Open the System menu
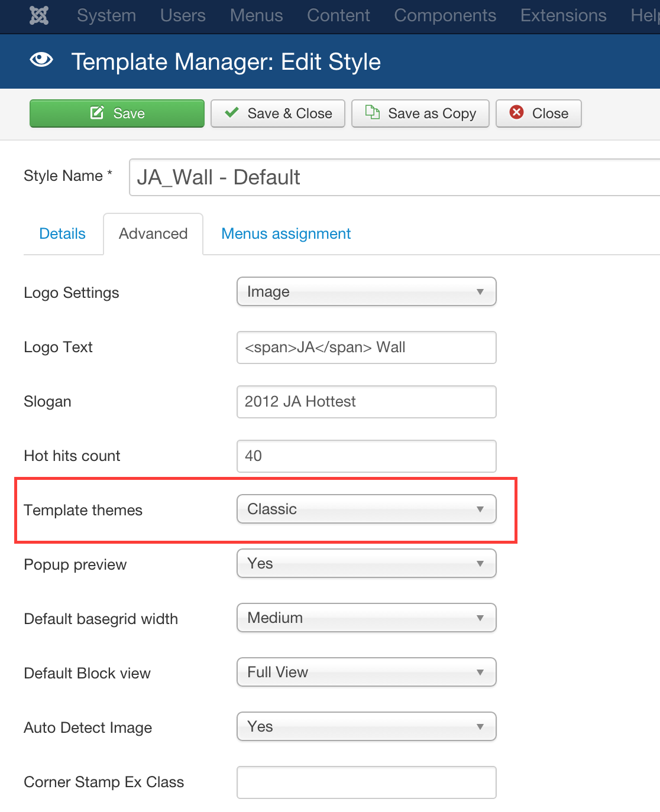This screenshot has width=660, height=812. tap(106, 15)
